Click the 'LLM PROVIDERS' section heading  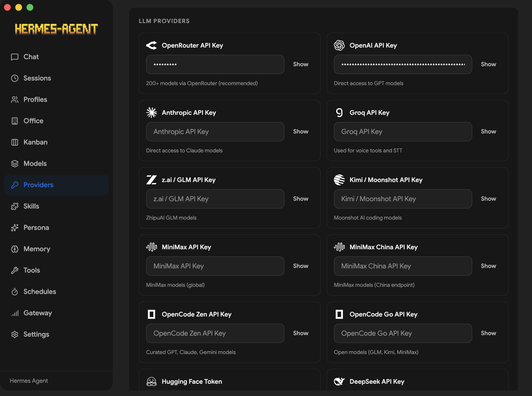[x=164, y=21]
